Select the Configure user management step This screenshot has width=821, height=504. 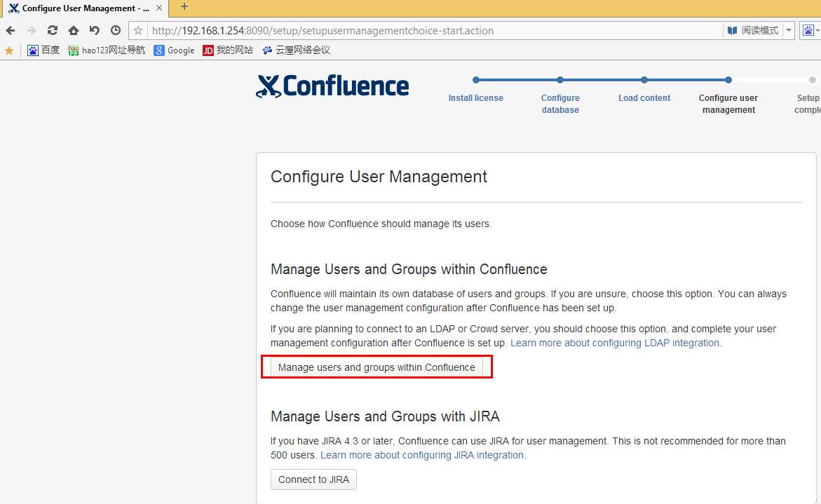pos(728,104)
